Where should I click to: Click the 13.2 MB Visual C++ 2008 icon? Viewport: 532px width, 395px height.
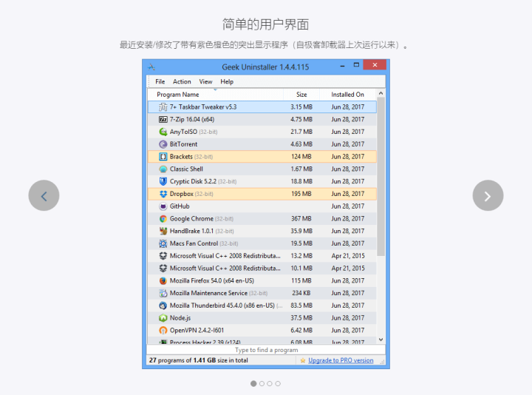click(x=163, y=256)
